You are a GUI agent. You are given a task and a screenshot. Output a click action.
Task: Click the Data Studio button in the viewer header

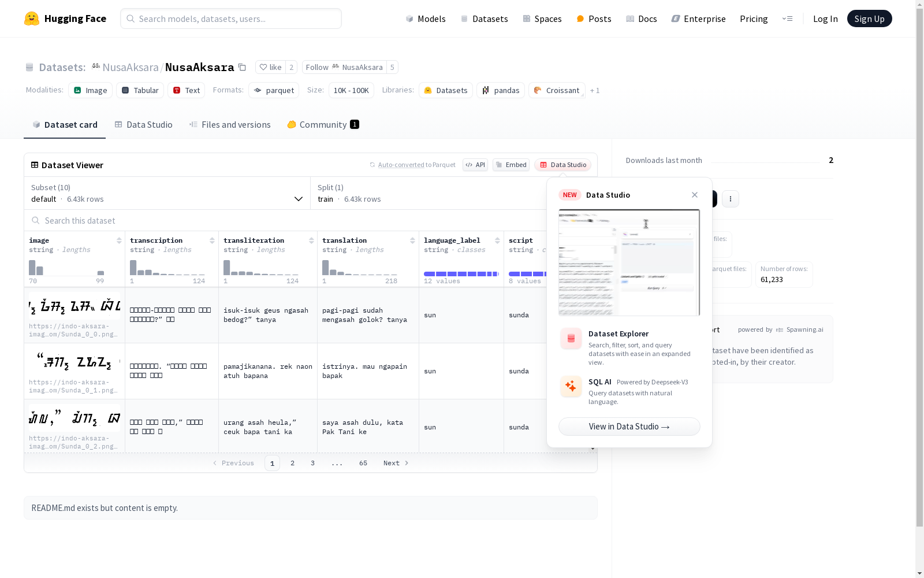pos(562,165)
